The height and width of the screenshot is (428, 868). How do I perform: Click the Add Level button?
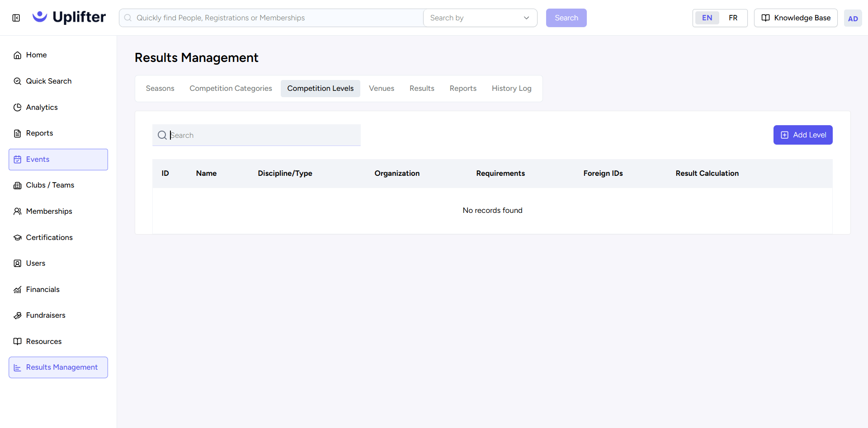coord(803,135)
